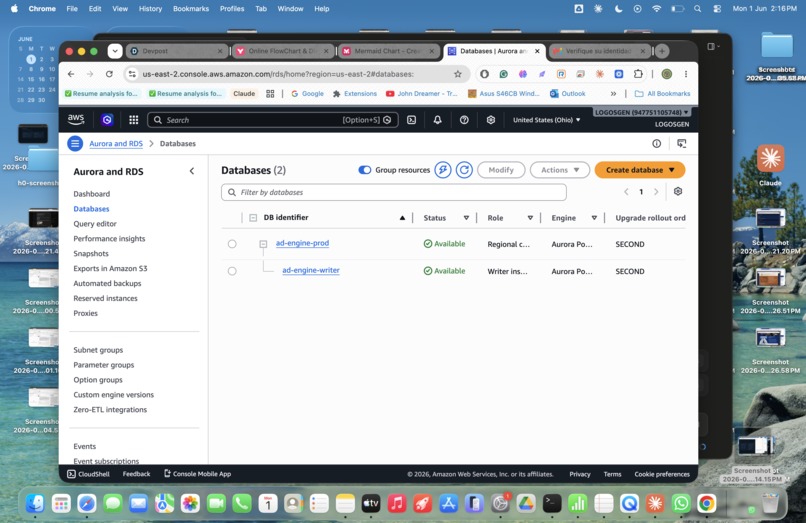Launch CloudShell from the top bar icon
Image resolution: width=806 pixels, height=523 pixels.
pyautogui.click(x=411, y=120)
